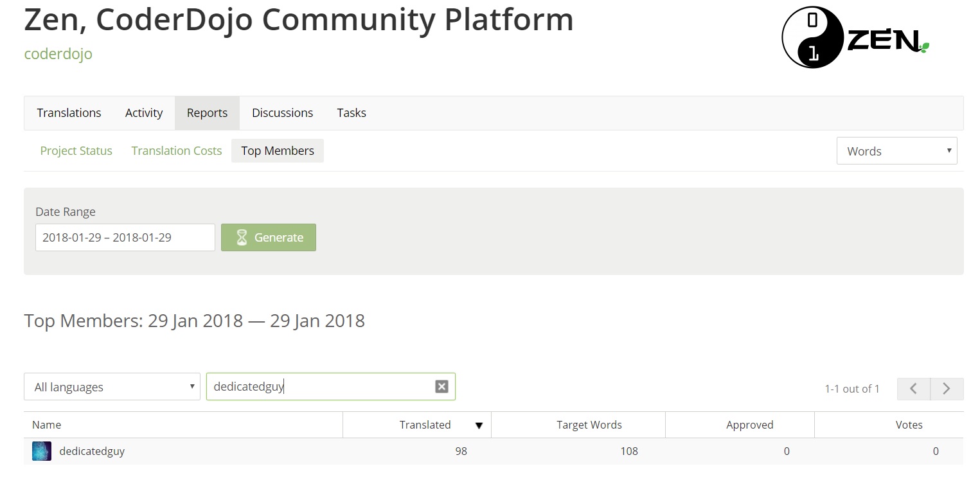Click the Generate button
Image resolution: width=980 pixels, height=498 pixels.
pyautogui.click(x=269, y=238)
